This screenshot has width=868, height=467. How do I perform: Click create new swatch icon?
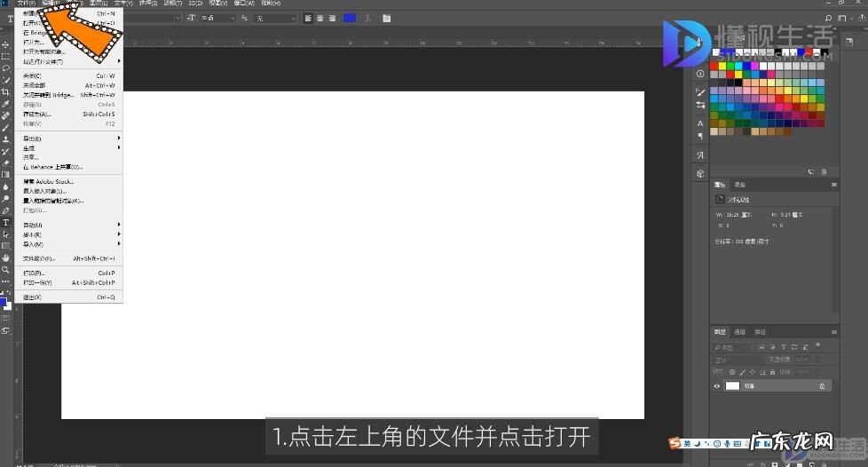(811, 171)
